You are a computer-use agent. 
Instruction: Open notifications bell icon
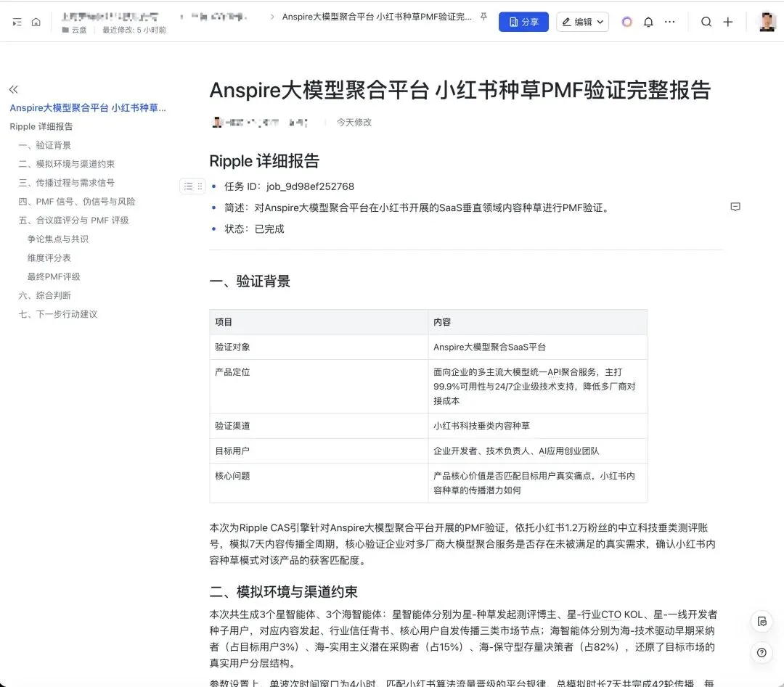[648, 22]
